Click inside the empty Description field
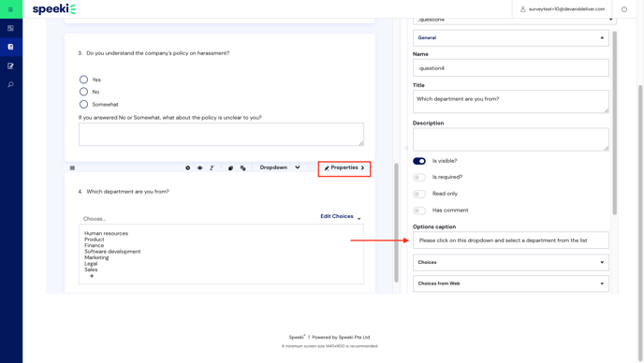The height and width of the screenshot is (363, 644). pyautogui.click(x=510, y=139)
